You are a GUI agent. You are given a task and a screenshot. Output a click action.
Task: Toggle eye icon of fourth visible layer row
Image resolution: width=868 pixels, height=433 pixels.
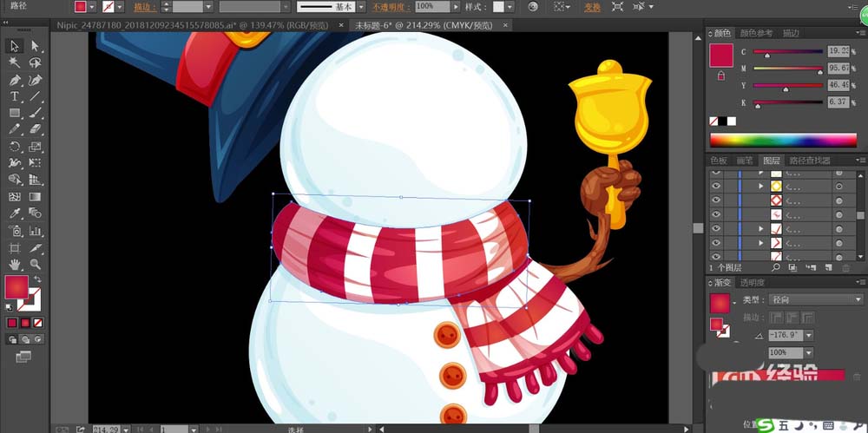point(716,213)
